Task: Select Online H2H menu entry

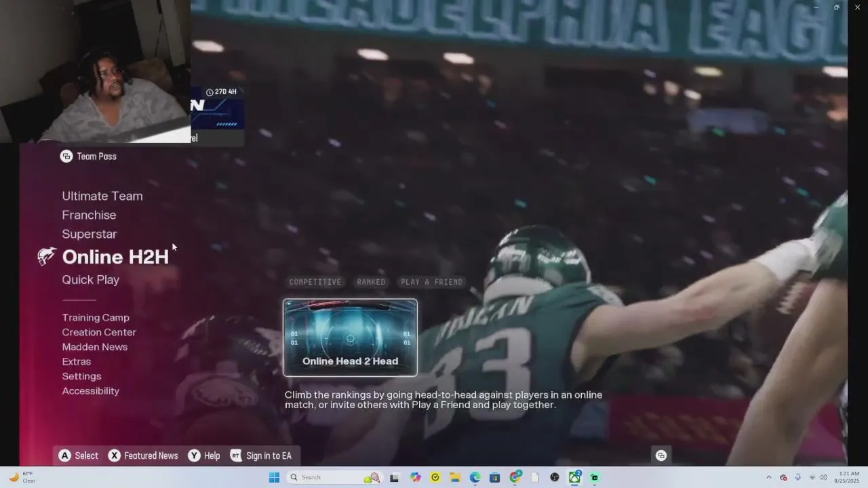Action: point(115,257)
